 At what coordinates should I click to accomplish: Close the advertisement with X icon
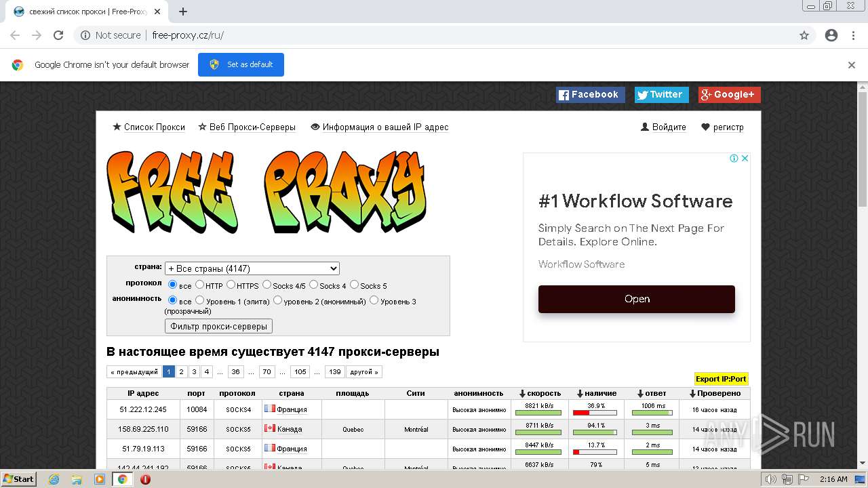744,159
